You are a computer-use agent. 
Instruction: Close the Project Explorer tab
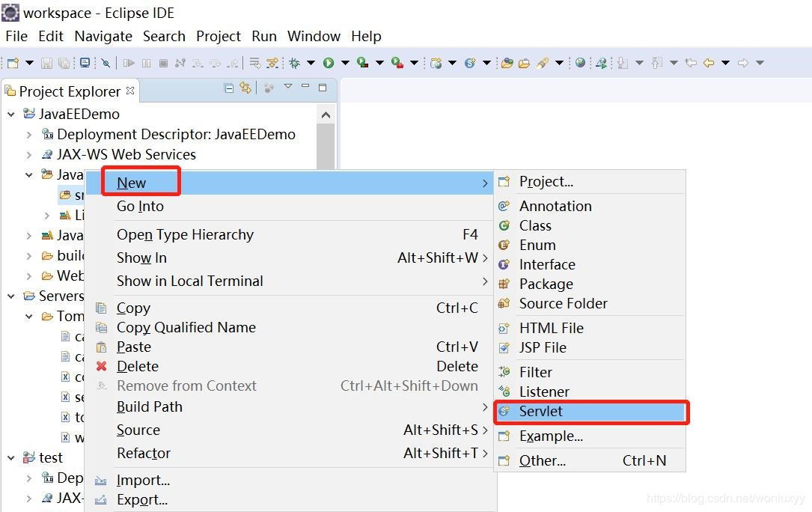click(x=130, y=90)
